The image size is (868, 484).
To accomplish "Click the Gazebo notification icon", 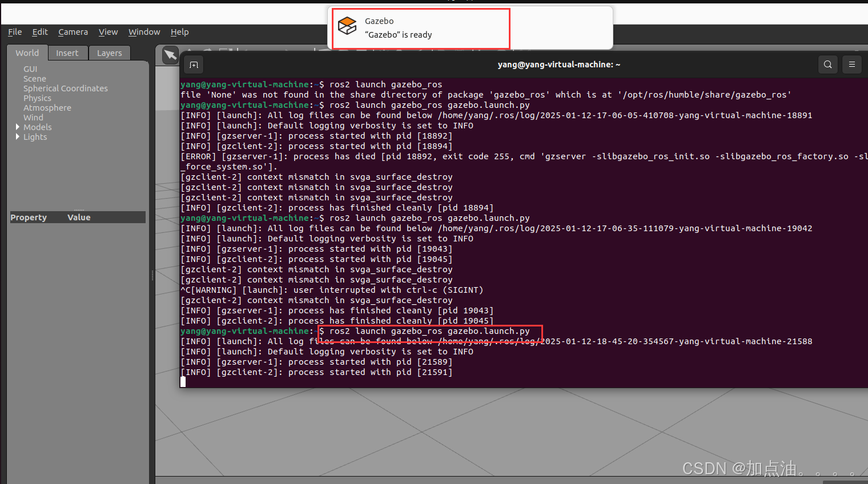I will (347, 26).
